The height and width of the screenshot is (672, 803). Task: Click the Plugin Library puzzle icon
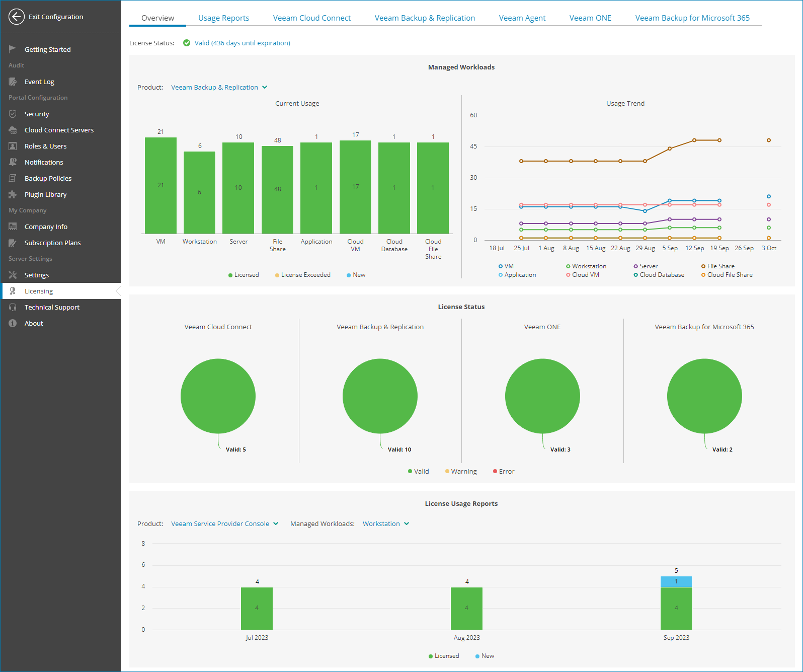coord(13,194)
